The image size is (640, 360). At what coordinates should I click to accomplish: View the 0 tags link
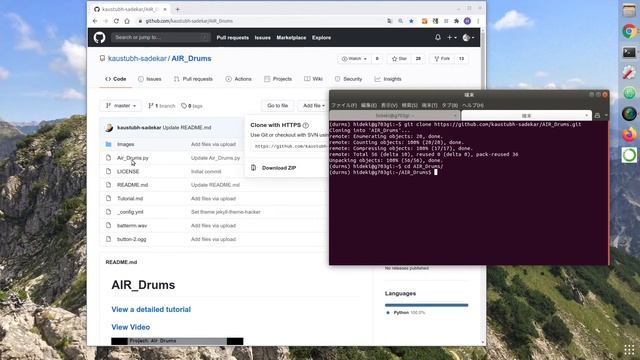[192, 106]
